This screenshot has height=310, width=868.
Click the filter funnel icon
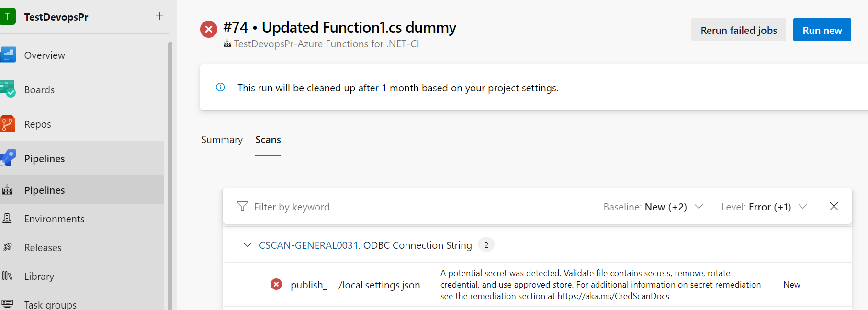click(x=242, y=207)
